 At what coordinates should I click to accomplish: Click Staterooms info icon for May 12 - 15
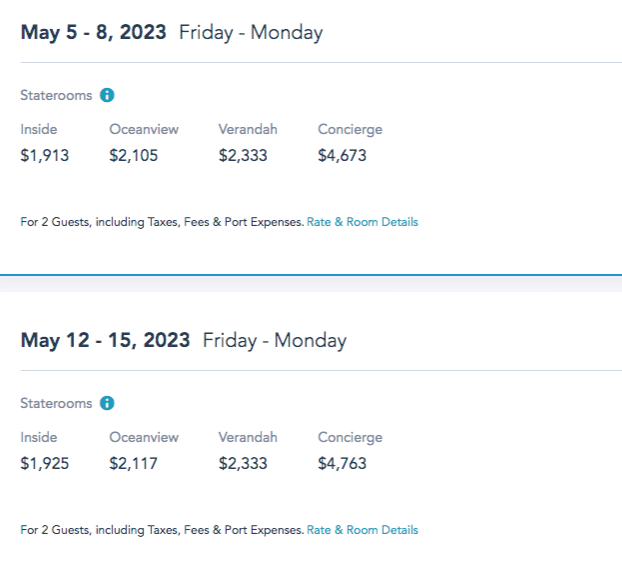click(x=107, y=404)
